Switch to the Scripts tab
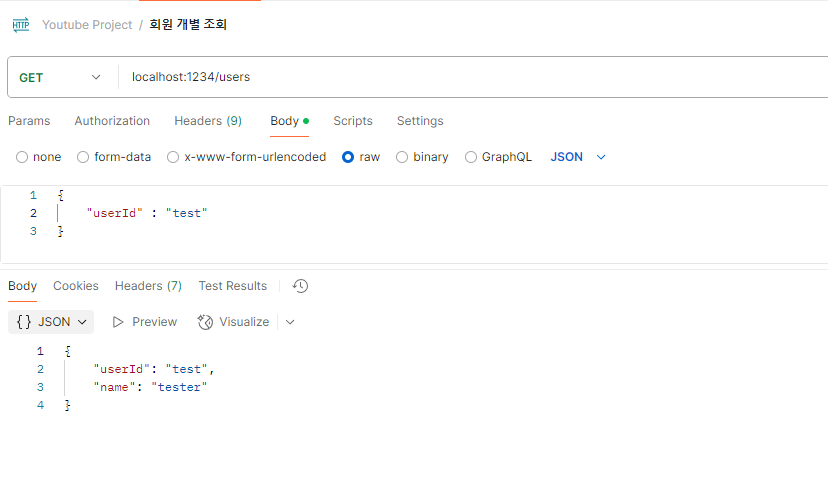 (353, 121)
